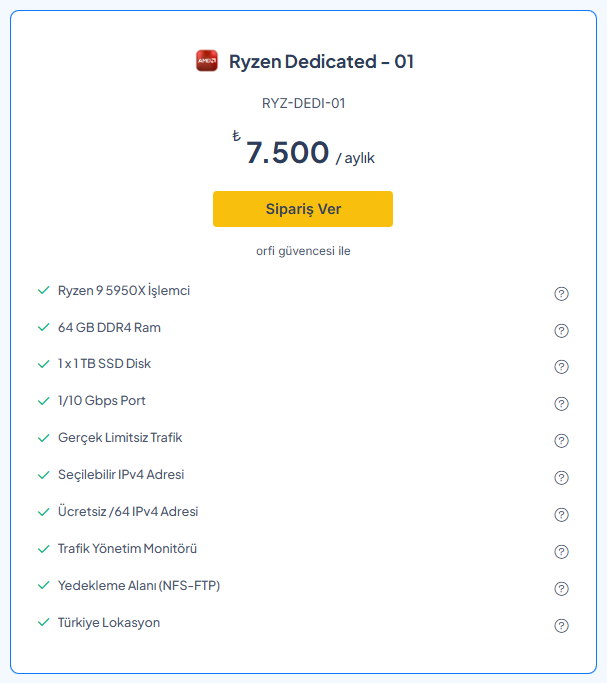The height and width of the screenshot is (683, 607).
Task: Click the 7.500 monthly price
Action: click(x=287, y=152)
